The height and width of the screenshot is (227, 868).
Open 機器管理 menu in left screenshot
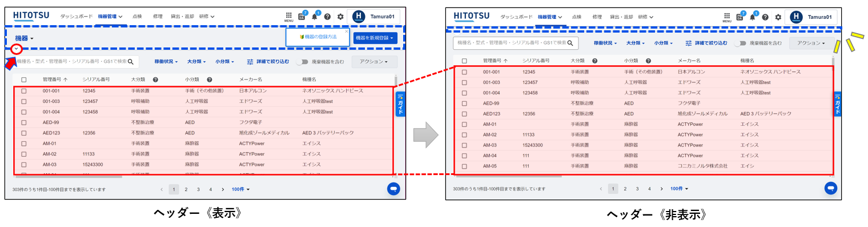pyautogui.click(x=110, y=17)
